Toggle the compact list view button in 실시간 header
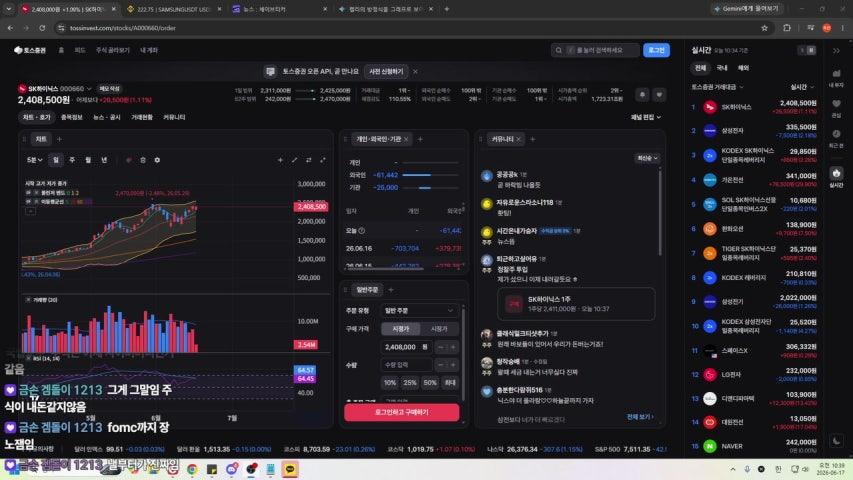 801,50
